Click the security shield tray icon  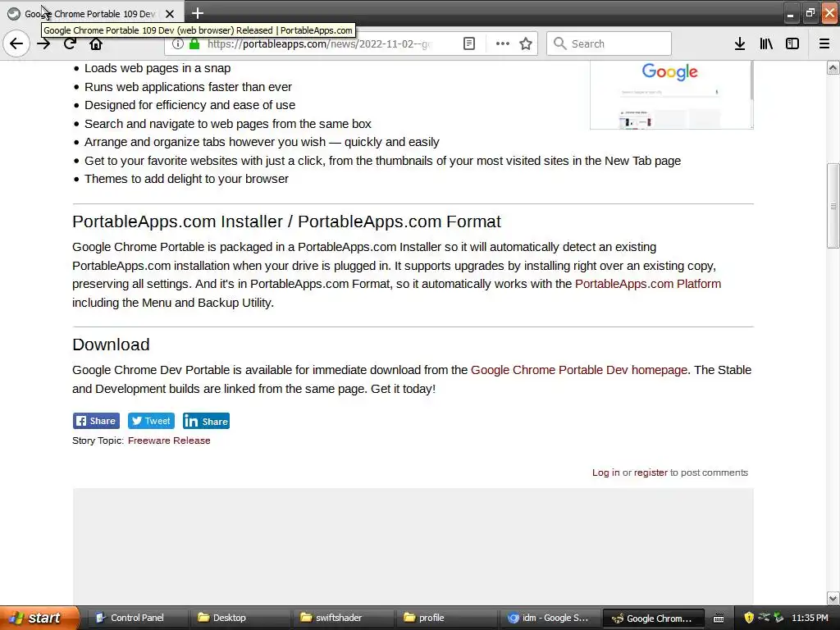click(x=749, y=618)
